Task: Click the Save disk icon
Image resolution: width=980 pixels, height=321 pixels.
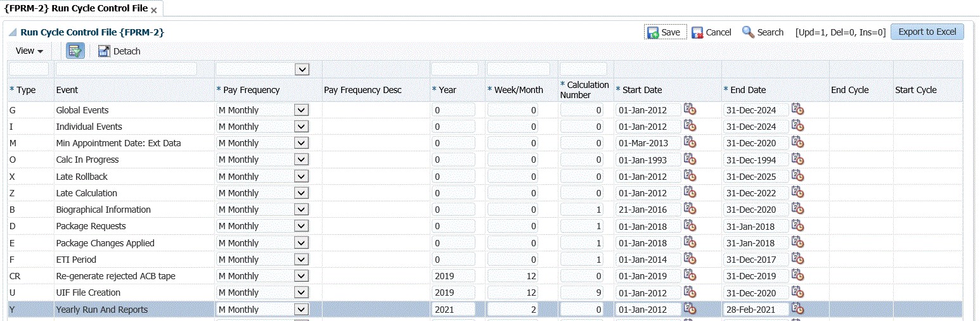Action: [653, 32]
